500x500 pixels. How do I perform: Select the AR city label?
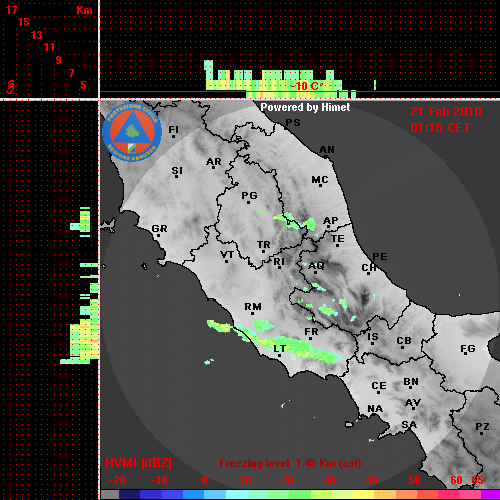click(x=214, y=162)
